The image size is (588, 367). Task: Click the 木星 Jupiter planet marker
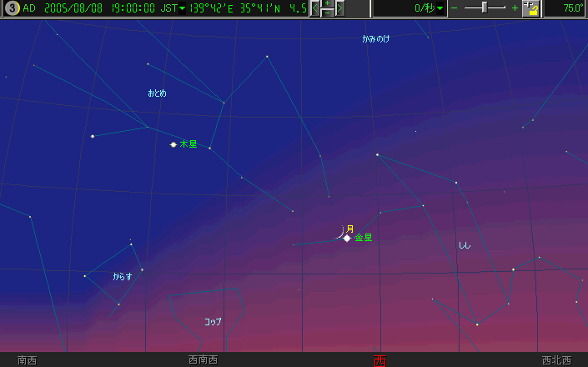(173, 144)
